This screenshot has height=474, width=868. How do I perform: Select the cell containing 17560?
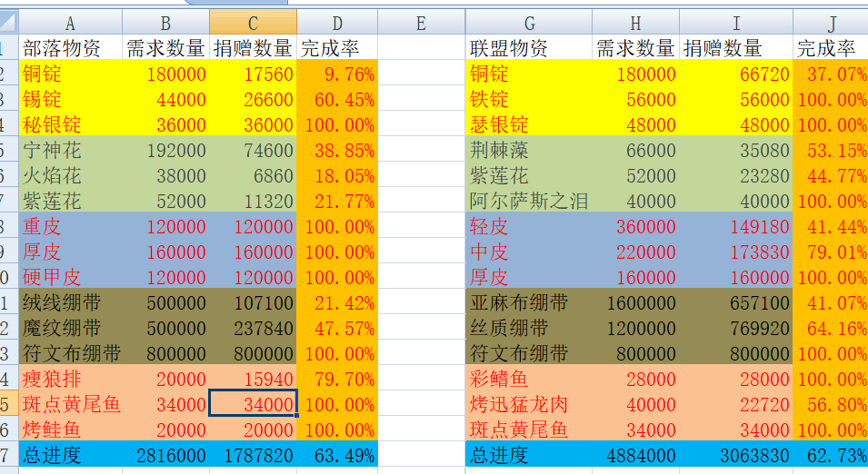pos(253,74)
